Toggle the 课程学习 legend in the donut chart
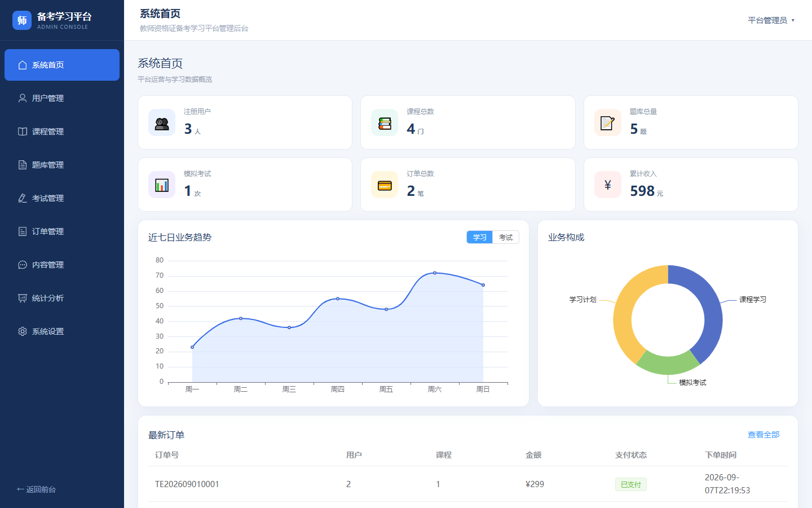The image size is (812, 508). pyautogui.click(x=753, y=300)
